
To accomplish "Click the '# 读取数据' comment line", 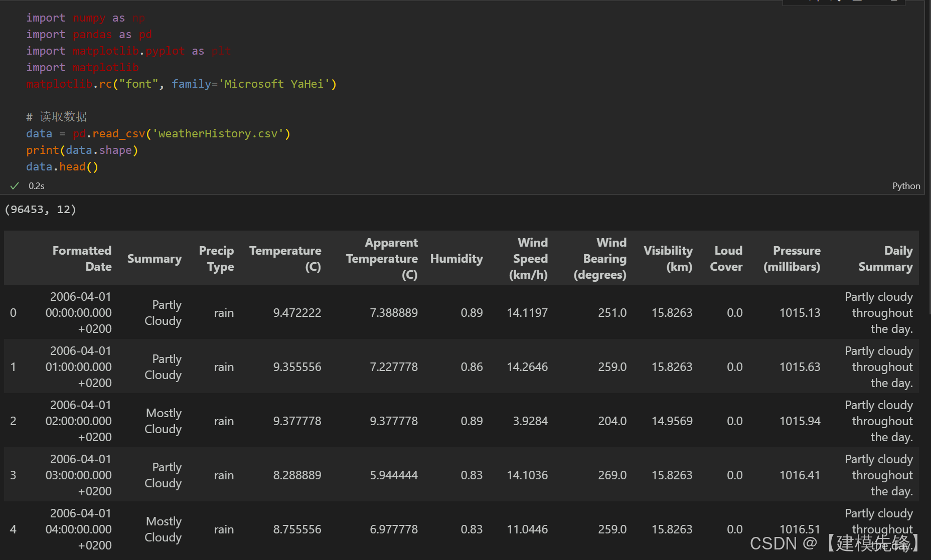I will [x=56, y=117].
